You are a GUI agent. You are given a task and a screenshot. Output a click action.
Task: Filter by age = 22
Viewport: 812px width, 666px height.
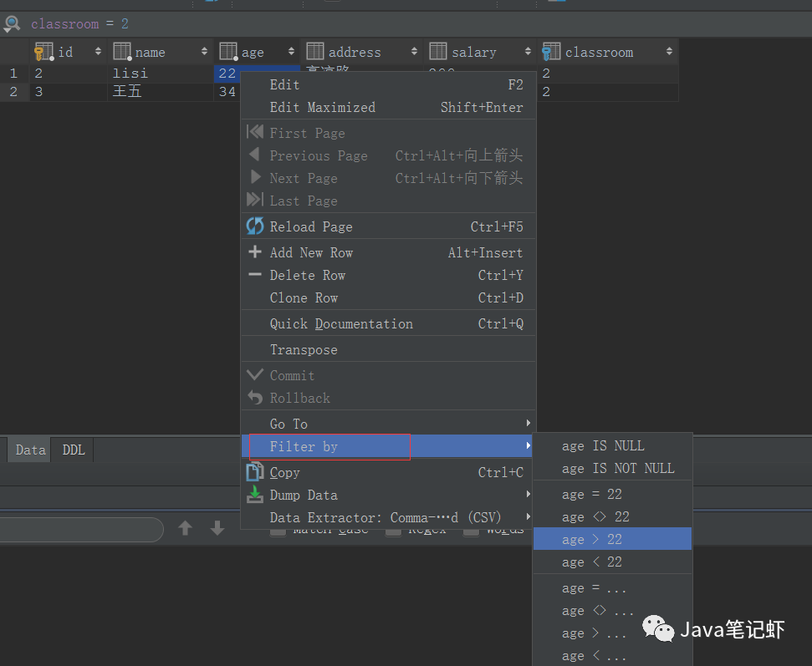(613, 494)
